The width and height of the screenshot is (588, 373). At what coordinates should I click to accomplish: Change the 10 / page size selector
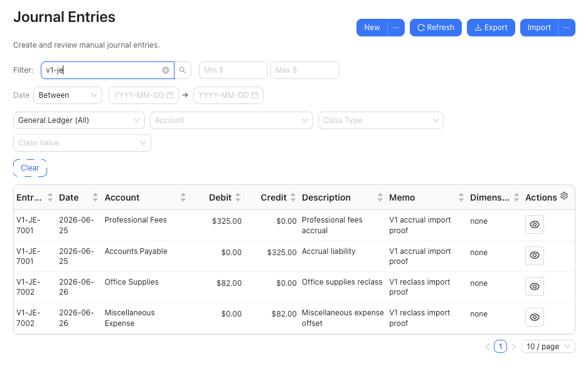coord(548,347)
